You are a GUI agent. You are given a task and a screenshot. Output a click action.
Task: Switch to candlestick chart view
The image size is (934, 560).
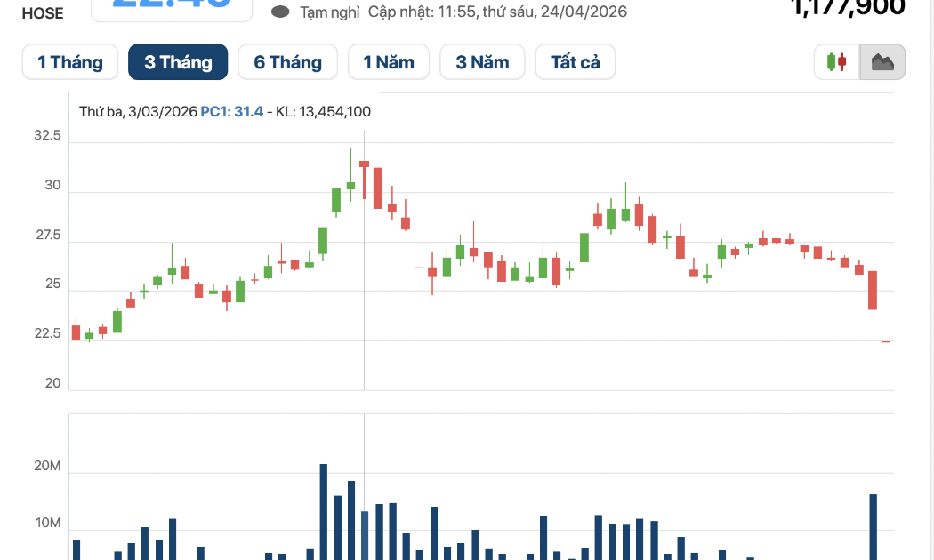pos(837,62)
